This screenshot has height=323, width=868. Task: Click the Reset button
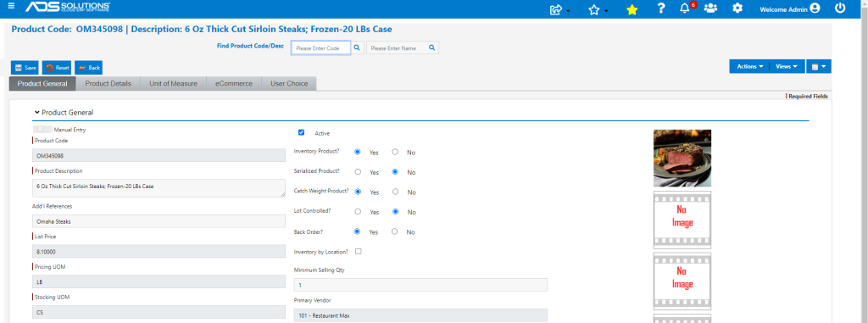pos(57,68)
